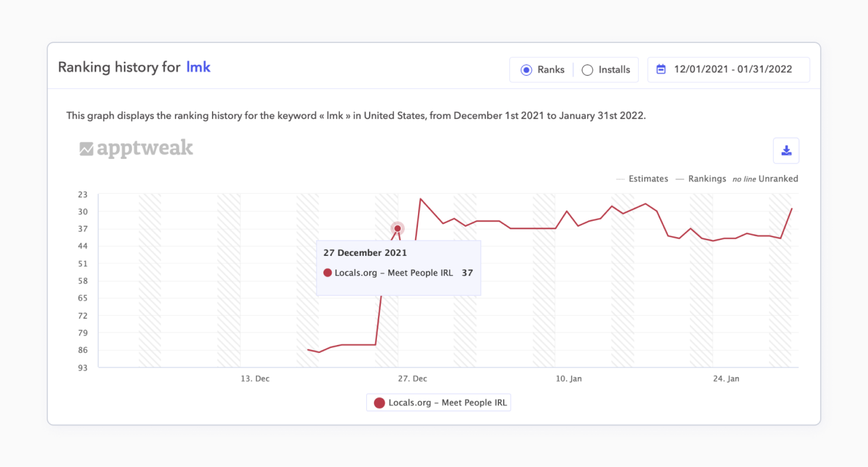This screenshot has width=868, height=467.
Task: Select the Ranks radio button
Action: click(526, 70)
